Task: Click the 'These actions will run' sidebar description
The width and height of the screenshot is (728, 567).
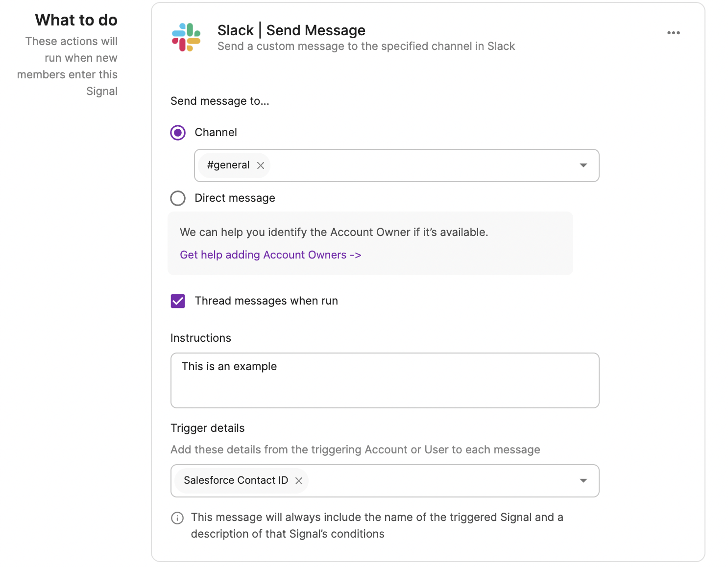Action: click(68, 66)
